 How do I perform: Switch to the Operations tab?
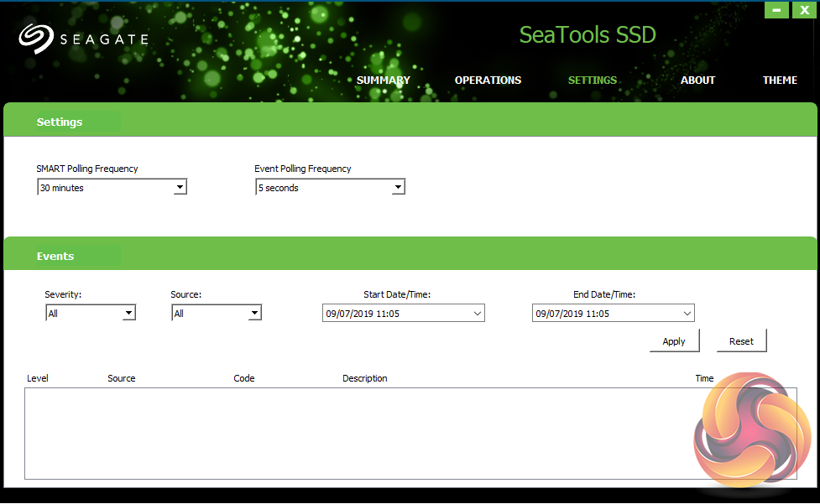click(x=488, y=81)
